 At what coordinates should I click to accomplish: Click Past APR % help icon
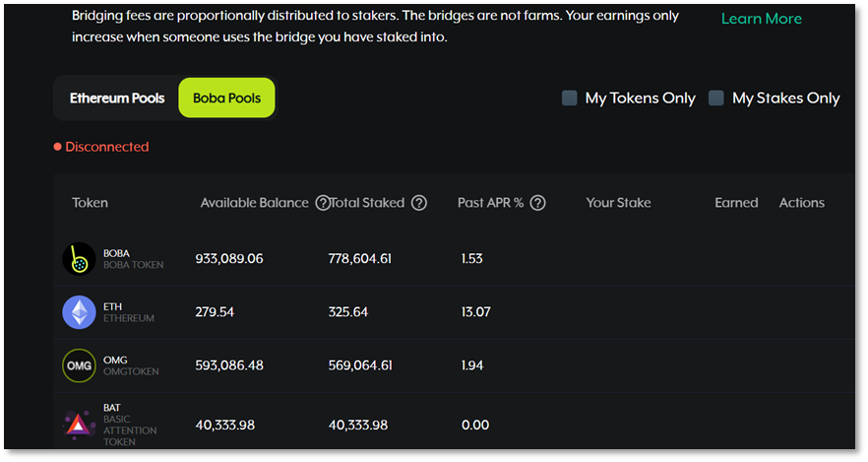point(537,203)
